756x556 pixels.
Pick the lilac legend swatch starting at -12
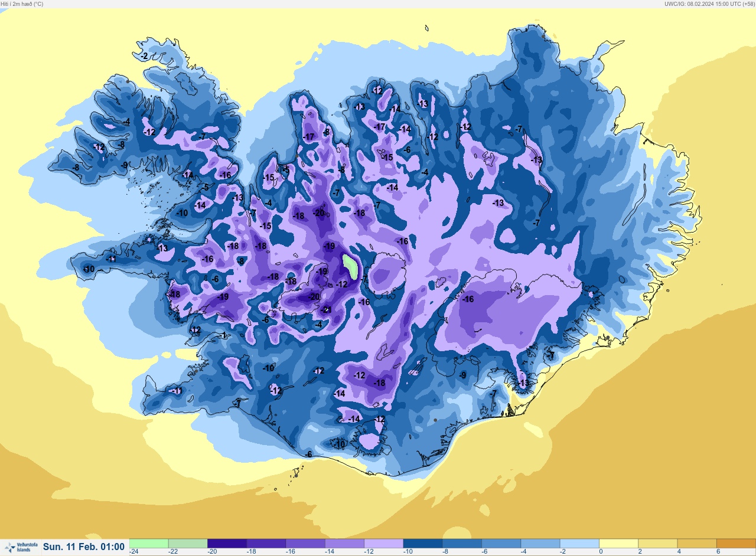[x=384, y=543]
